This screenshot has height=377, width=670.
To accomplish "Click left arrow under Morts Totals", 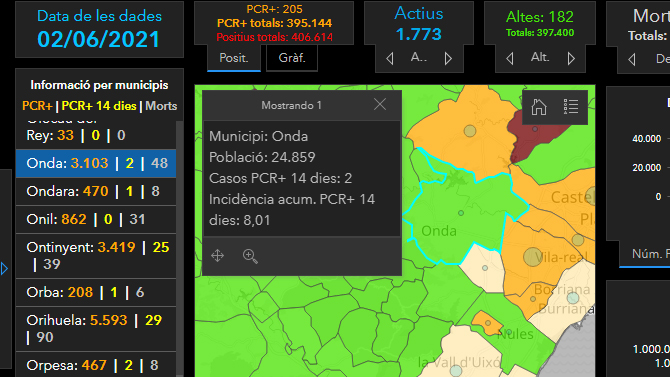I will click(x=632, y=59).
